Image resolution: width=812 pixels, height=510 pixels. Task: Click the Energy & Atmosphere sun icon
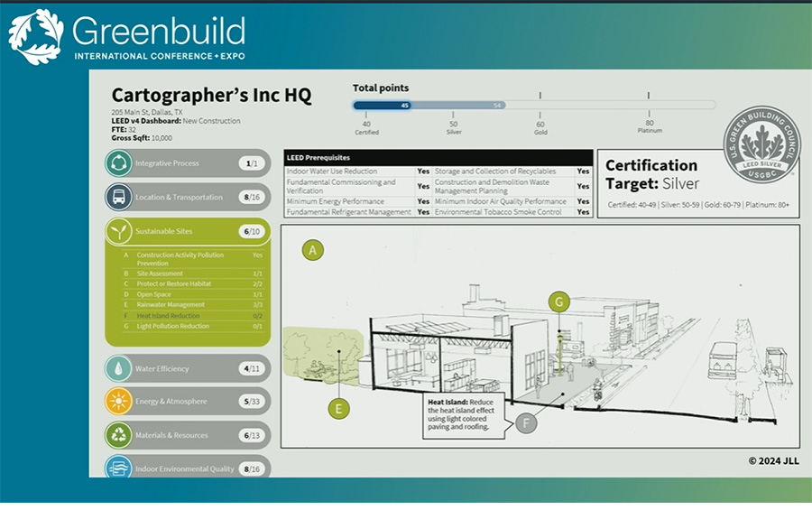[119, 402]
